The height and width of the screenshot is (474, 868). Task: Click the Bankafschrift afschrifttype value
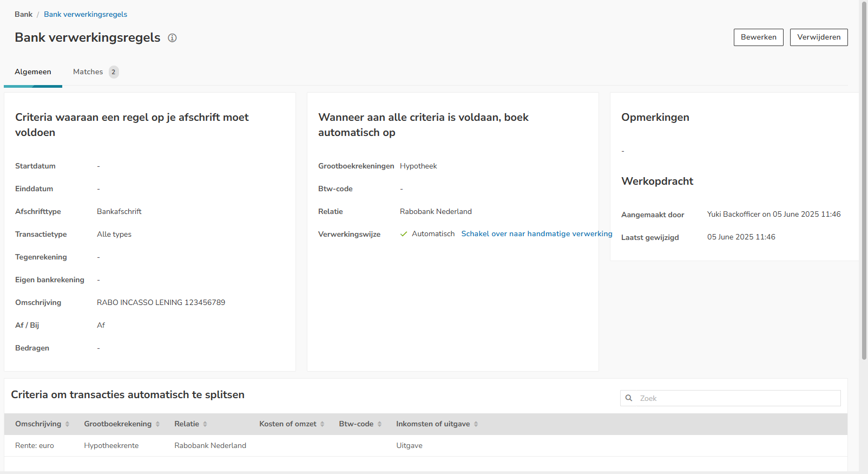[x=119, y=212]
